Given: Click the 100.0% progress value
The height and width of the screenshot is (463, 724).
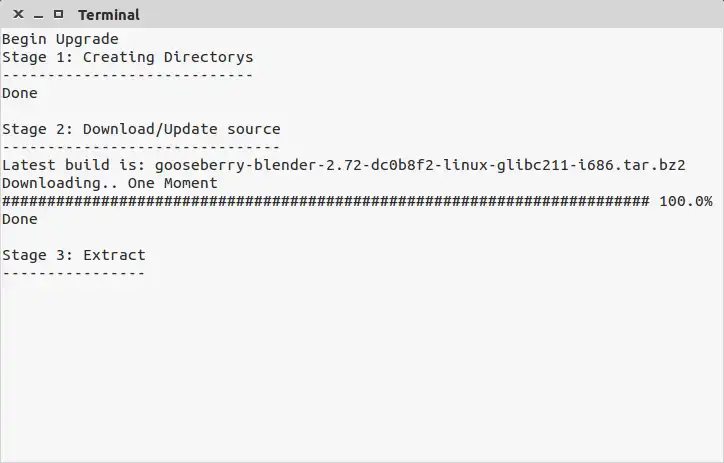Looking at the screenshot, I should (x=686, y=201).
